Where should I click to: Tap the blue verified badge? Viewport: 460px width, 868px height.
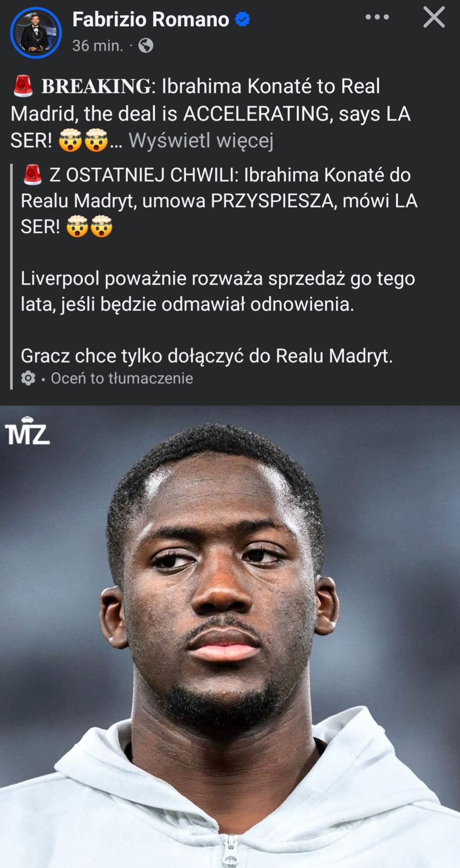click(242, 19)
